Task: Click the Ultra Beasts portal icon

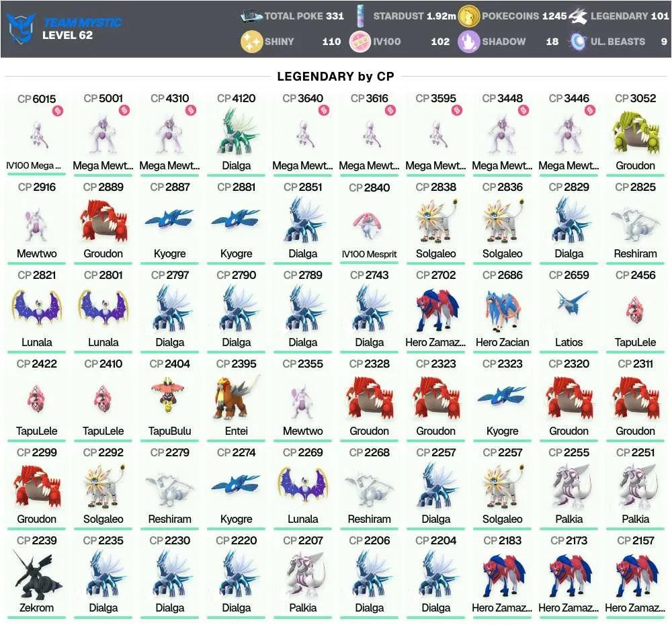Action: (578, 42)
